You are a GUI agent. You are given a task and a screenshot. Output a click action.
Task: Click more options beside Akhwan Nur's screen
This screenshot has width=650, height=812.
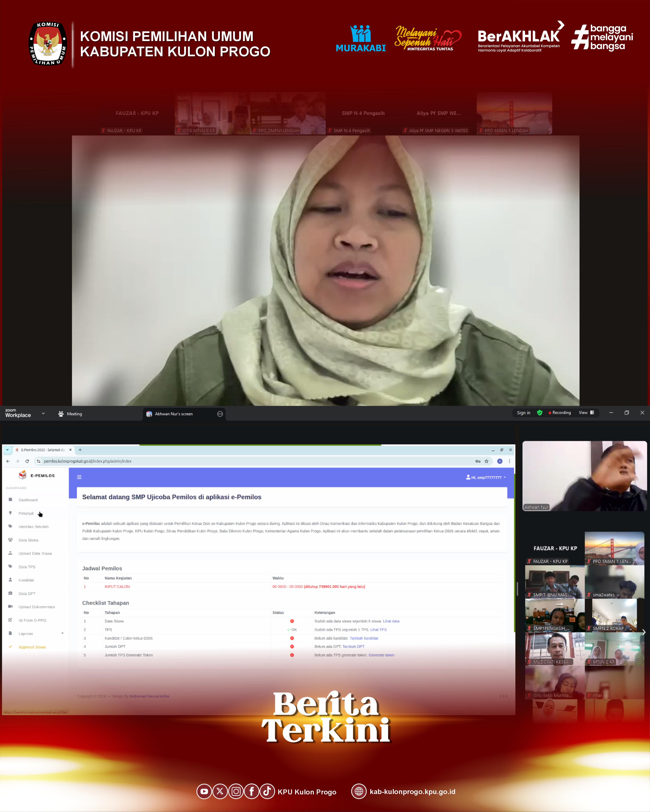coord(220,414)
